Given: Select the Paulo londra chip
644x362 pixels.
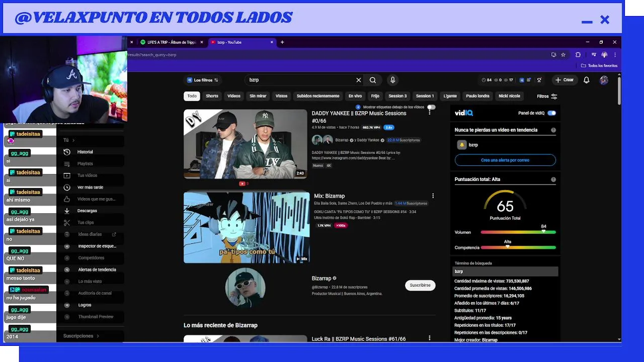Looking at the screenshot, I should point(477,96).
